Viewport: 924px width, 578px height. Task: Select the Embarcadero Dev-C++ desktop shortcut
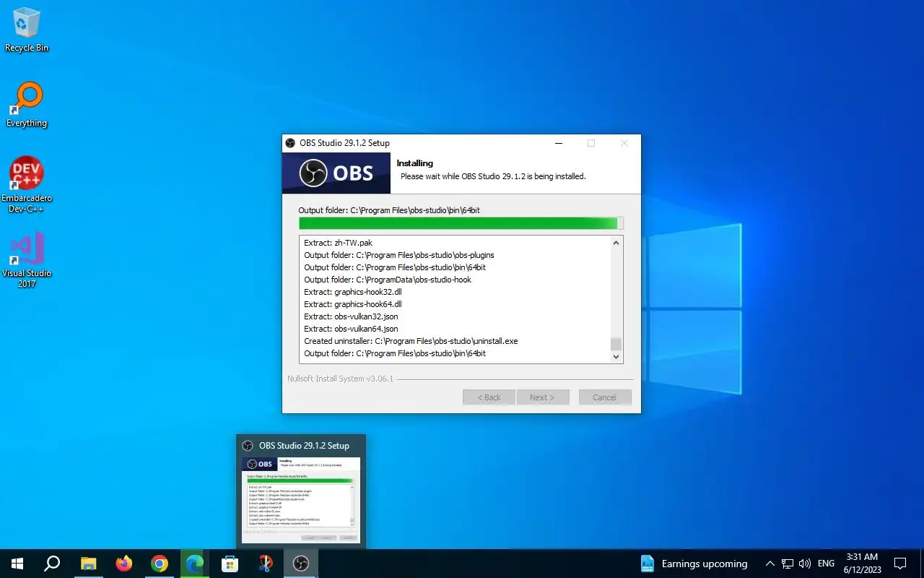coord(27,185)
